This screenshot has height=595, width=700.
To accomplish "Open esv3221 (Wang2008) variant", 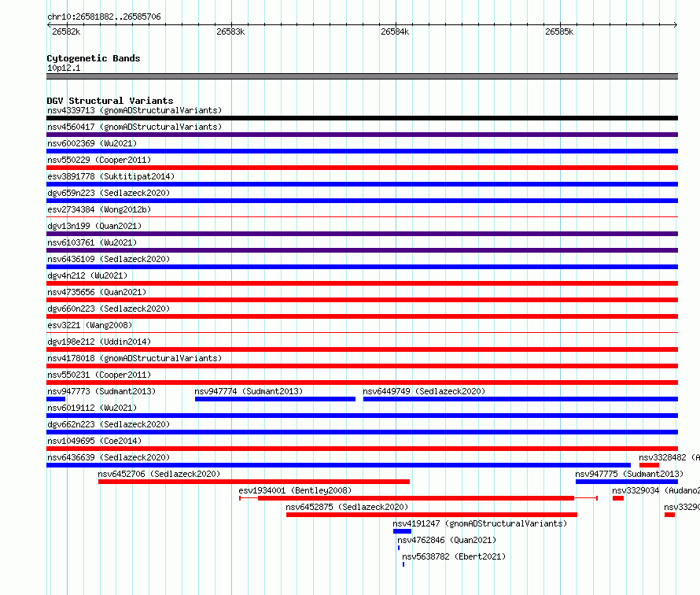I will pos(90,325).
